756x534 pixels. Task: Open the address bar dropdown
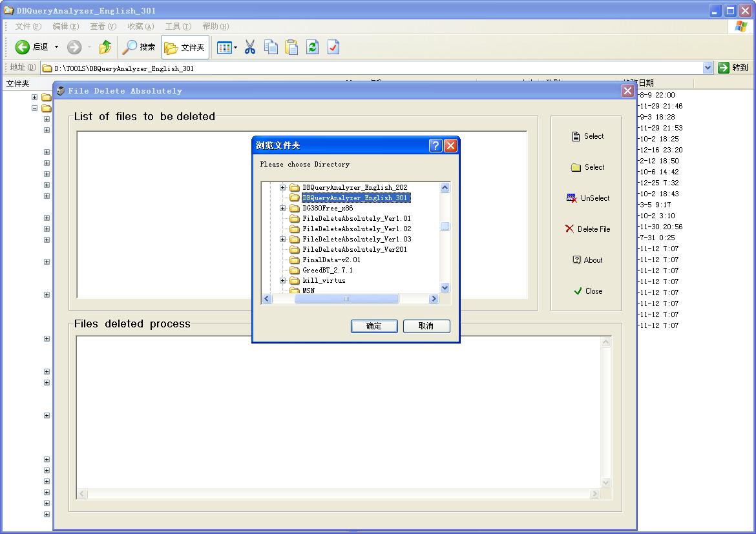click(x=708, y=68)
